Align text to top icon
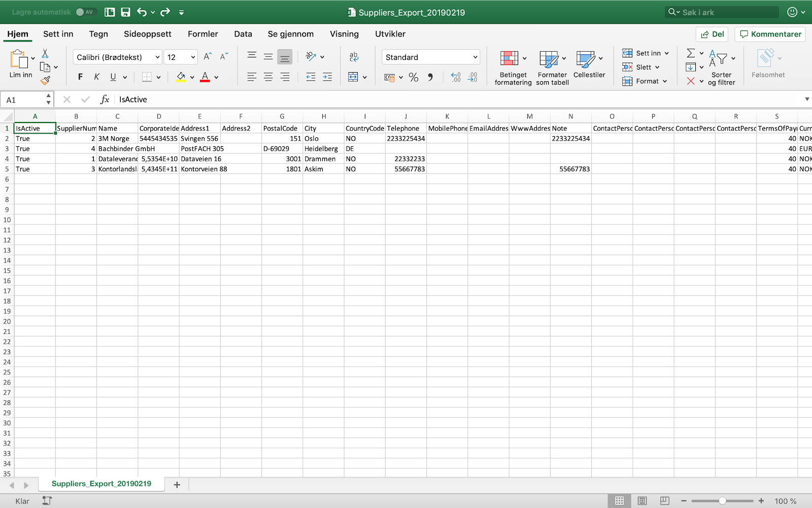The width and height of the screenshot is (812, 508). point(252,56)
